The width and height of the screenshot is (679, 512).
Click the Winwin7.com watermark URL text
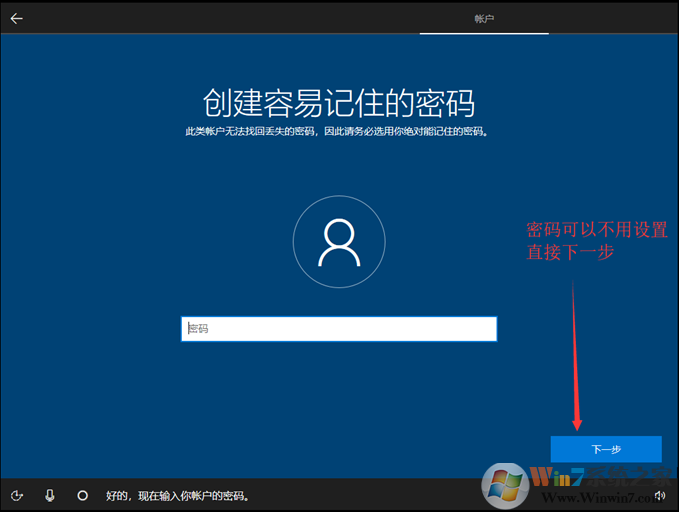(x=580, y=497)
